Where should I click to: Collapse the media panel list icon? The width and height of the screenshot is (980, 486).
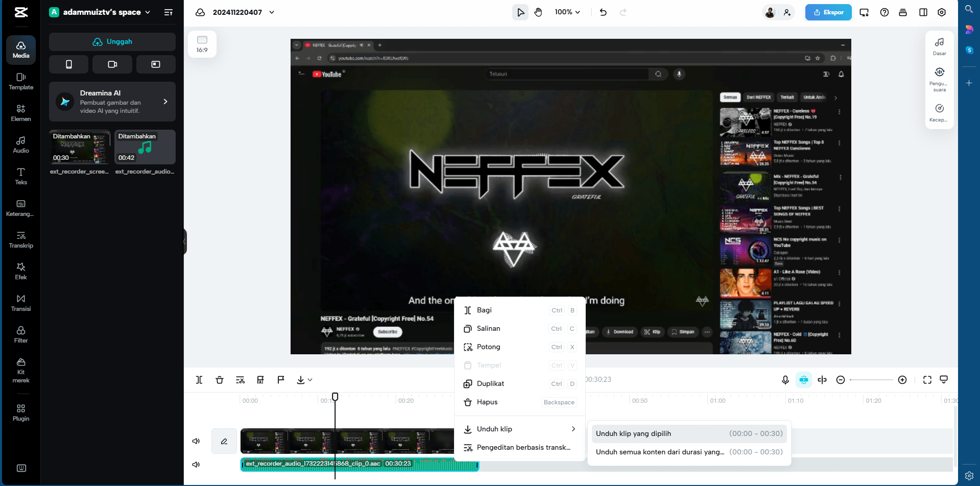pos(168,12)
